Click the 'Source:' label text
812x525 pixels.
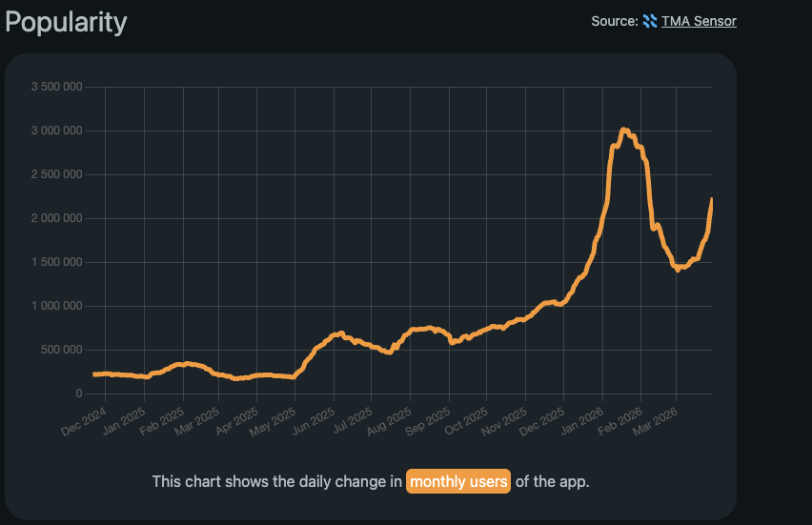tap(614, 21)
